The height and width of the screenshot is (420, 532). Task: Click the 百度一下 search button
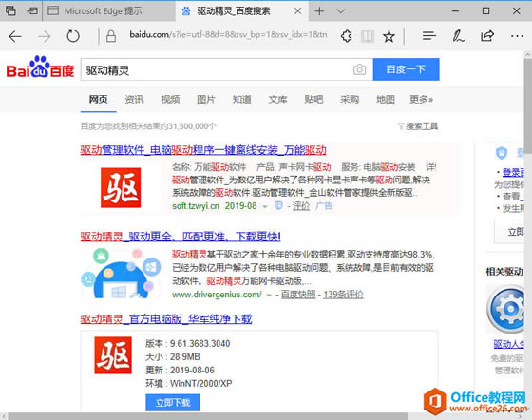[x=407, y=69]
